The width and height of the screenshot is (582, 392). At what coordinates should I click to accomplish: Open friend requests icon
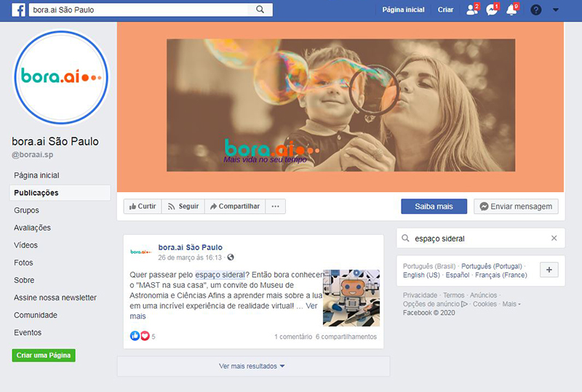[x=472, y=9]
